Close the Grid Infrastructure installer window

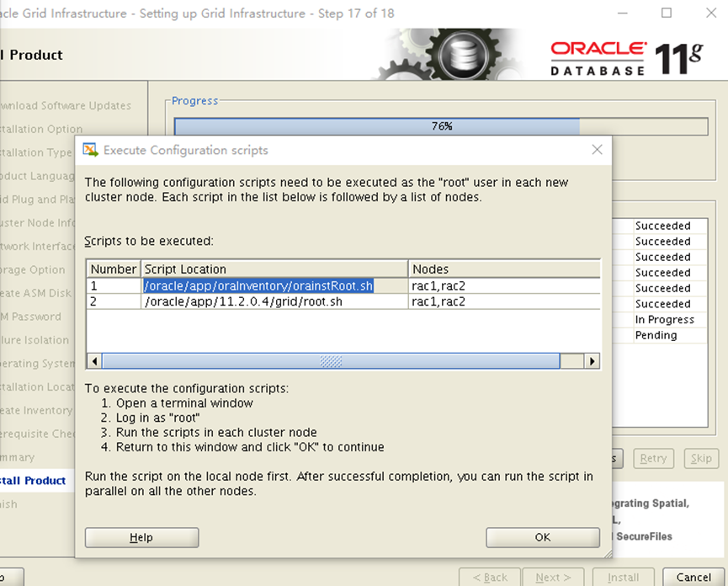(711, 13)
